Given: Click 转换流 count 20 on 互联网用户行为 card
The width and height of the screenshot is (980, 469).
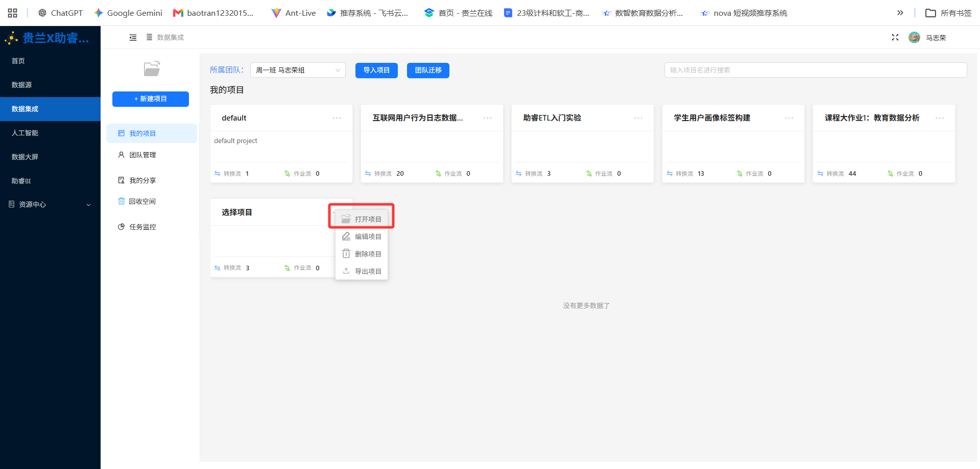Looking at the screenshot, I should point(400,174).
